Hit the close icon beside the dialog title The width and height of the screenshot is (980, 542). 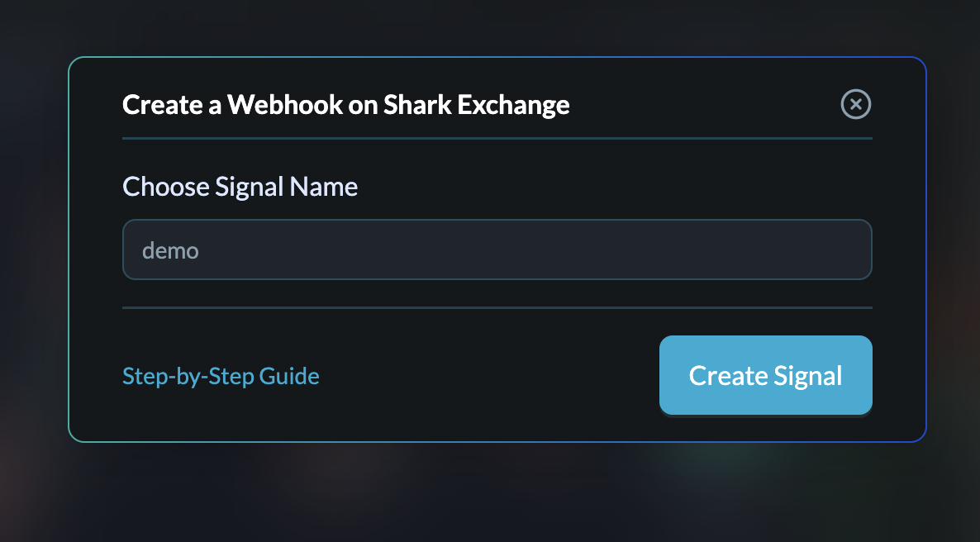[856, 104]
